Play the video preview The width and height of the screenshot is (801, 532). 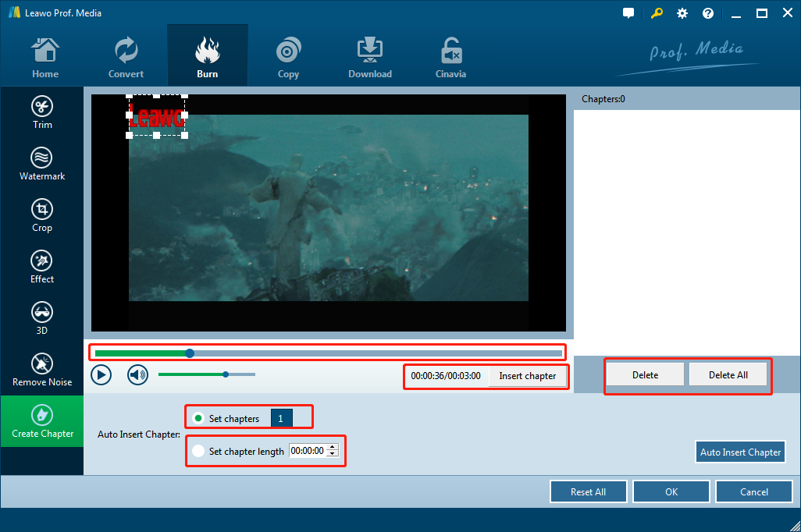point(101,375)
